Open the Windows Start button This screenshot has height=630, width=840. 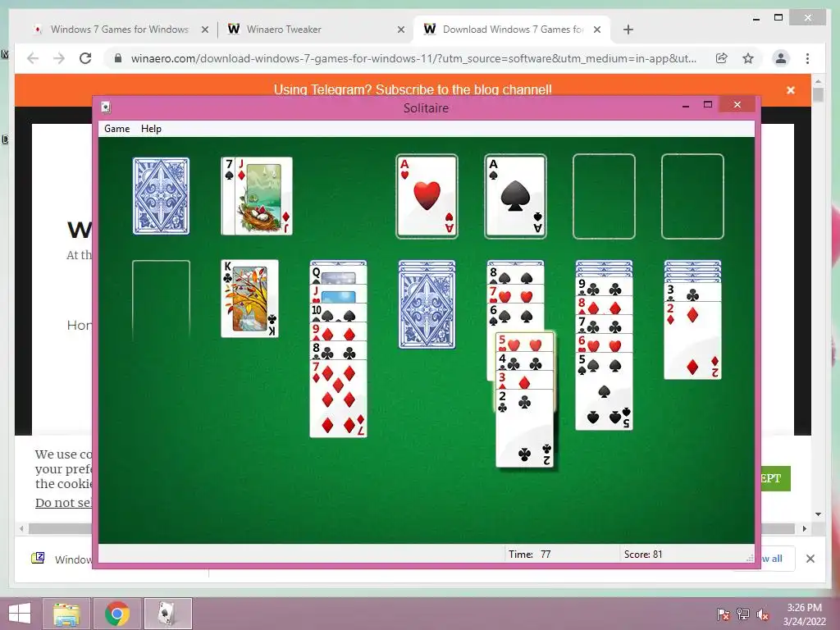point(20,614)
